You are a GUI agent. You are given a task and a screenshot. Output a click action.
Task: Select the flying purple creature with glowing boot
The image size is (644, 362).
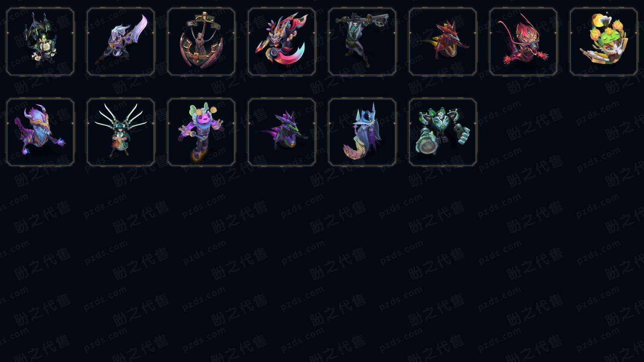click(201, 132)
